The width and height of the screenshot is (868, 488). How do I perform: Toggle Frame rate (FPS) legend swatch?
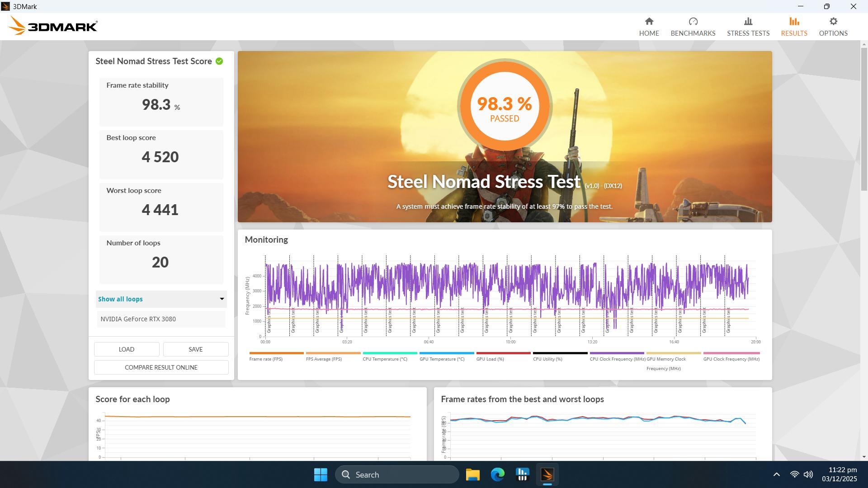click(276, 353)
